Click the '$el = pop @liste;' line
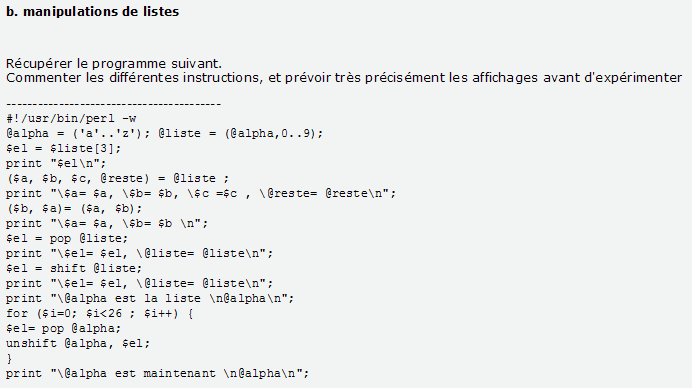Viewport: 692px width, 388px height. click(x=67, y=238)
